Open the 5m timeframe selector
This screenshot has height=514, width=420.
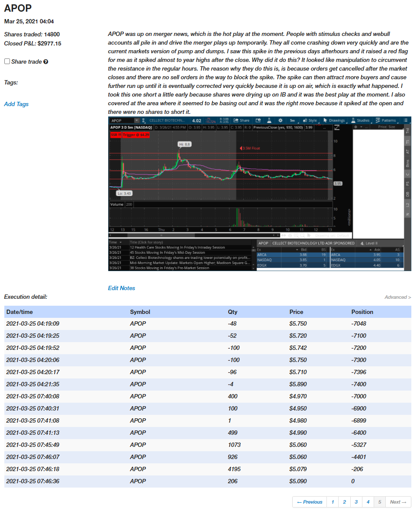292,120
